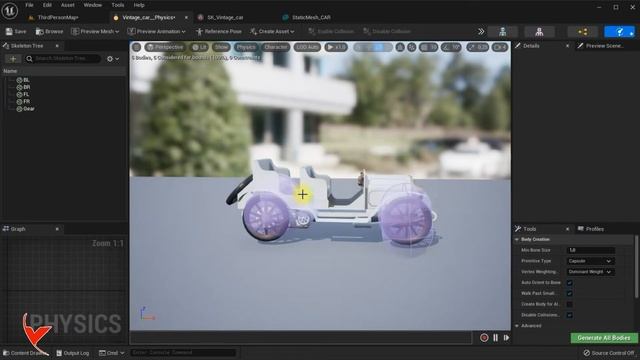Click the Unreal Engine logo icon
This screenshot has width=640, height=360.
[9, 10]
